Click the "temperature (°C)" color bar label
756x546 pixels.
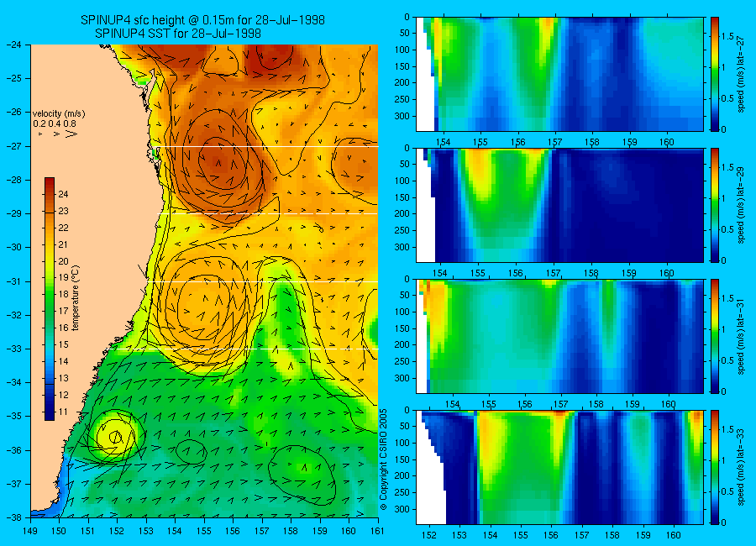pyautogui.click(x=76, y=298)
